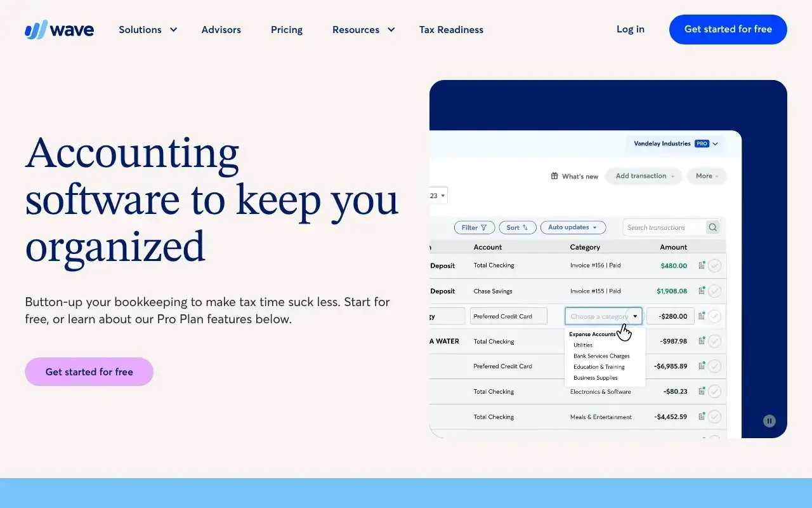
Task: Open receipt icon on the $480.00 row
Action: click(x=702, y=265)
